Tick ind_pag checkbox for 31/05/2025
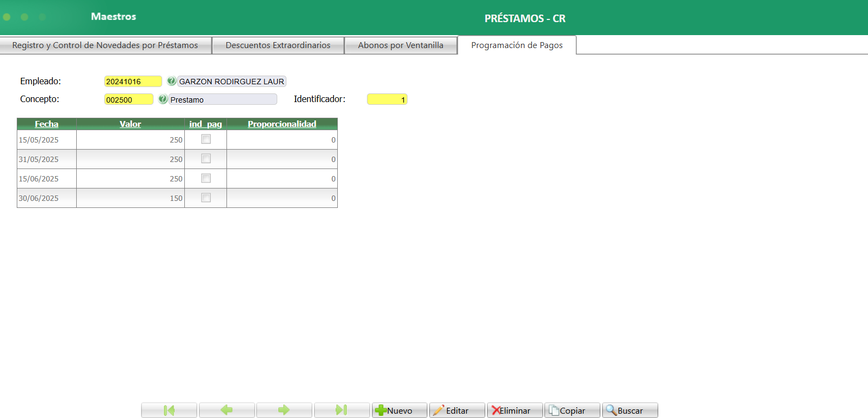Image resolution: width=868 pixels, height=418 pixels. click(206, 159)
